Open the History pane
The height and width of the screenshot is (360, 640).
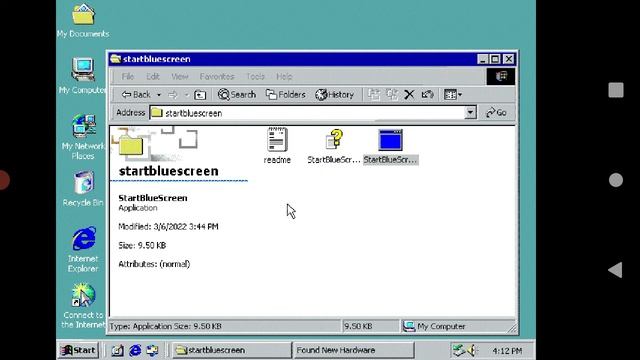point(334,95)
